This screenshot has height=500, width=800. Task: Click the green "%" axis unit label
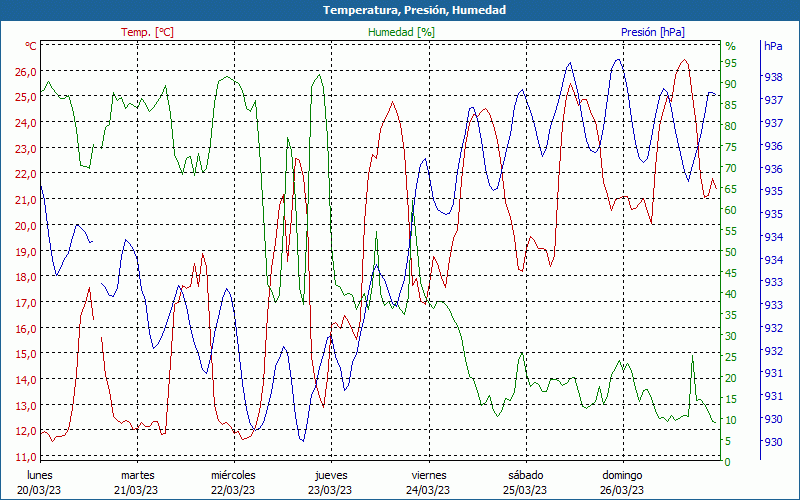click(731, 46)
